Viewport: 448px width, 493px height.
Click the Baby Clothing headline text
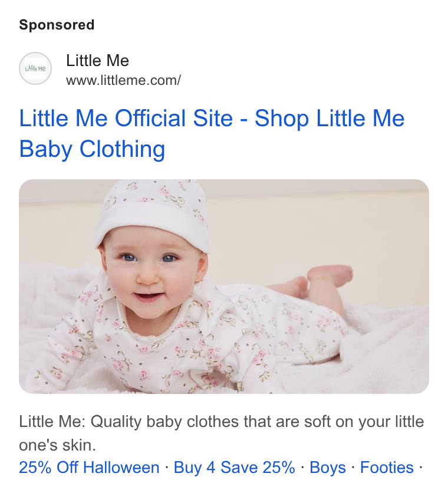tap(92, 149)
